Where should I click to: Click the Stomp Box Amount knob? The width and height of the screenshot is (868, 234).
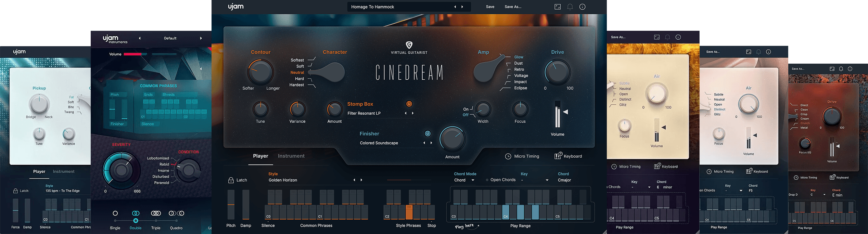coord(334,109)
